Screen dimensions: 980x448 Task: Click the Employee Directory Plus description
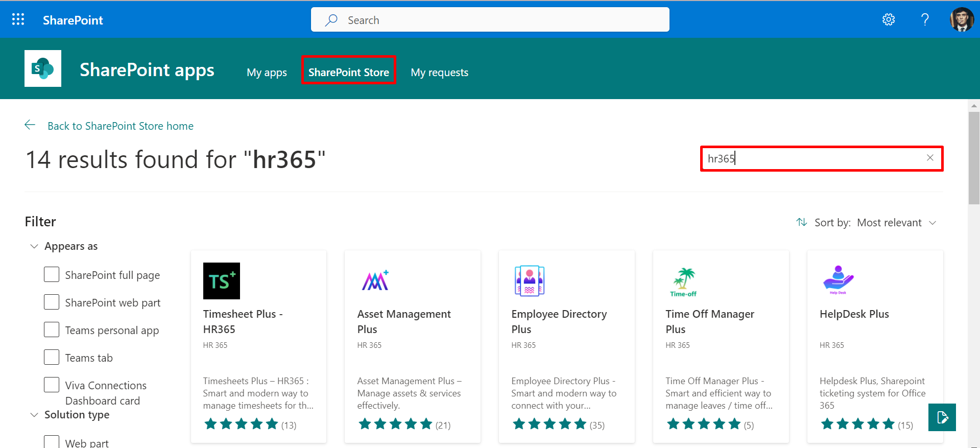pos(564,393)
